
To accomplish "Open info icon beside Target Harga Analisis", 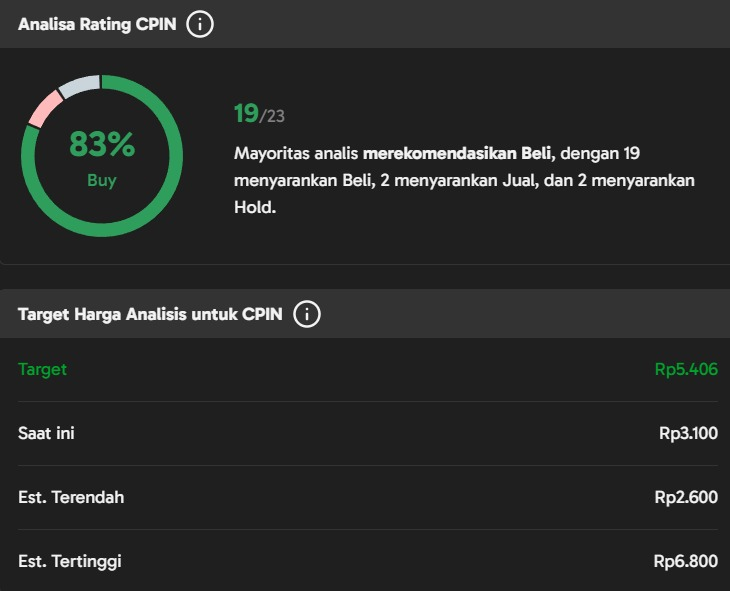I will click(307, 314).
